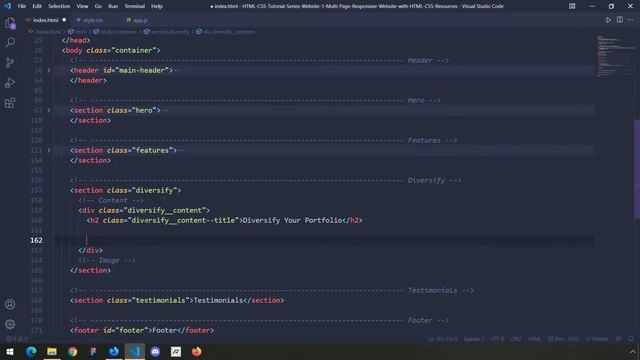Click the Split Editor icon
Viewport: 640px width, 360px height.
(x=620, y=20)
